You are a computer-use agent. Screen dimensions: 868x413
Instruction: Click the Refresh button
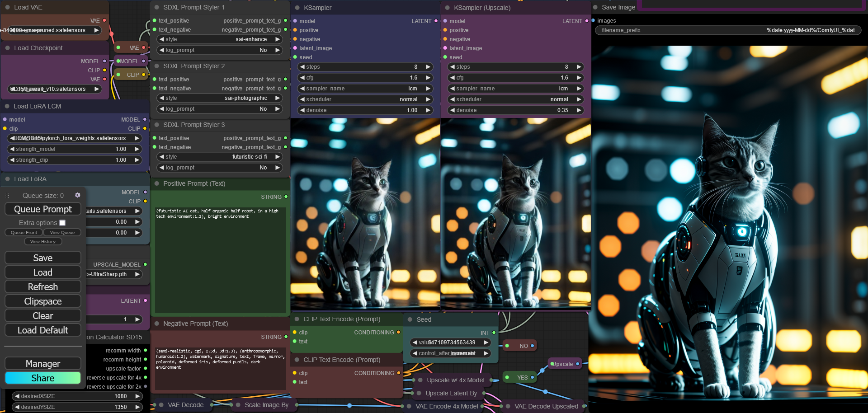(x=43, y=287)
